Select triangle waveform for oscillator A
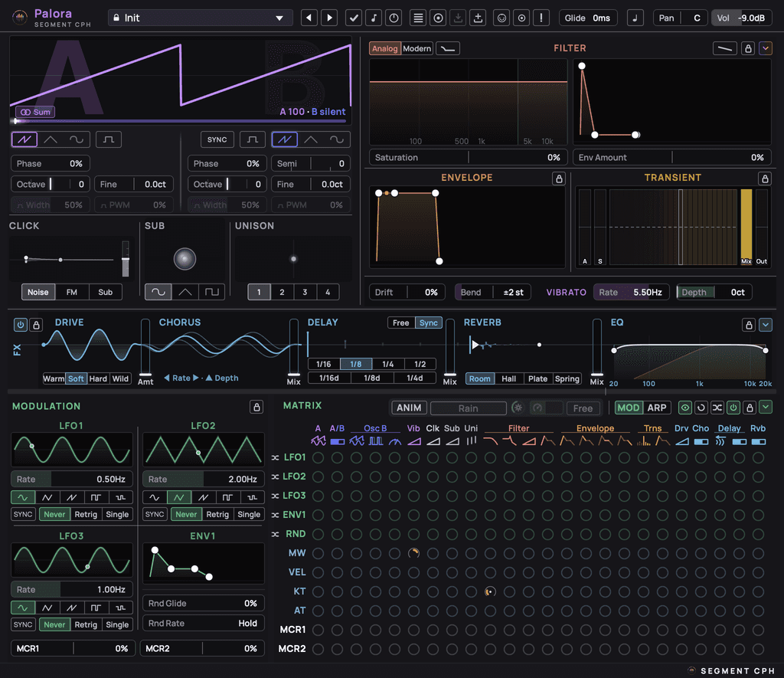 pos(51,139)
